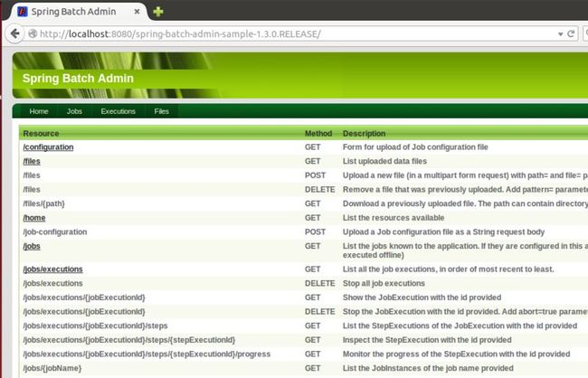Screen dimensions: 588x378
Task: Click 'List the resources available' description
Action: [x=394, y=218]
